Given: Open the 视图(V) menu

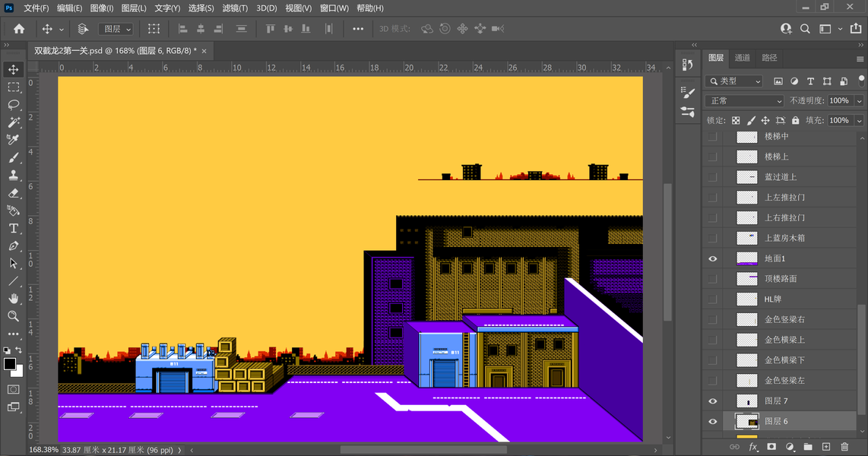Looking at the screenshot, I should coord(299,8).
